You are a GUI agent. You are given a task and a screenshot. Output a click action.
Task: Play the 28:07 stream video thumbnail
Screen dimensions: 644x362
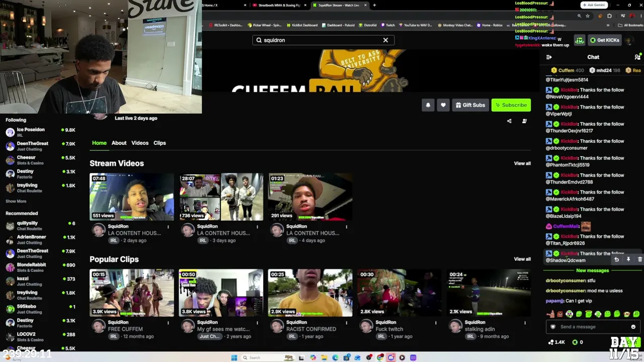[221, 197]
